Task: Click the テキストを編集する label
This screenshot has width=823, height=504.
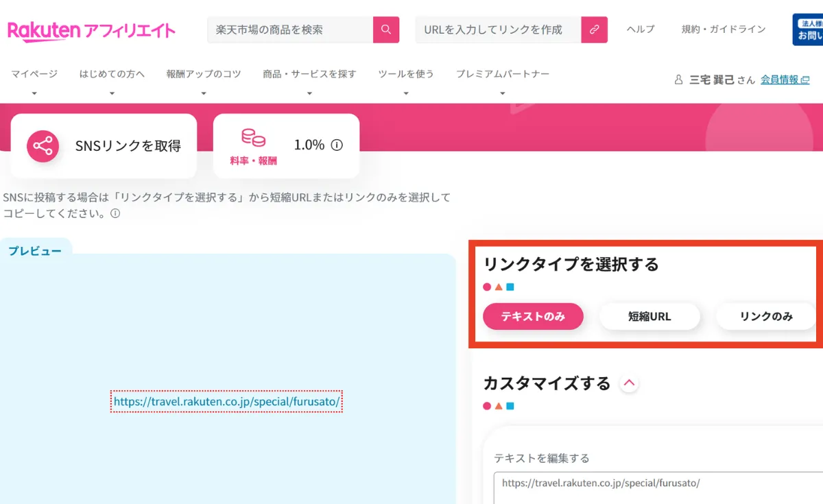Action: 542,458
